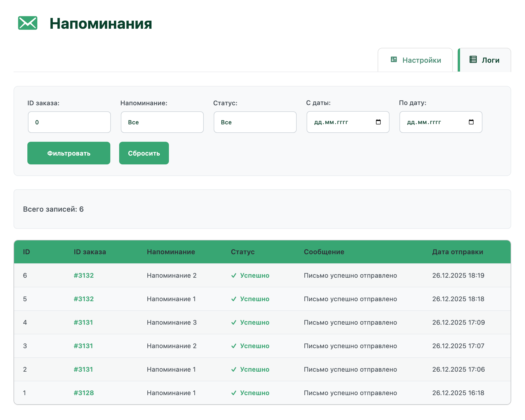Open order #3131 link for Напоминание 3
Viewport: 525px width, 420px height.
[83, 322]
